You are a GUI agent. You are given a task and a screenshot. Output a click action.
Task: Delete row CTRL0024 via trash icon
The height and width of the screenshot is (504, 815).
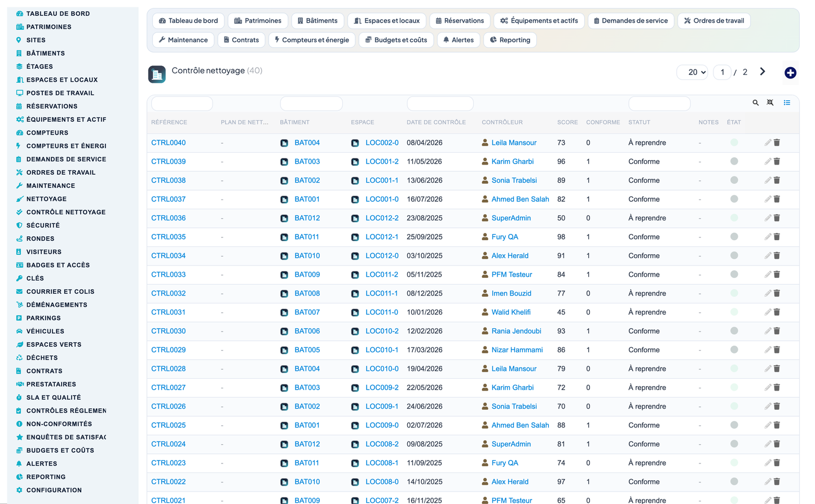click(x=777, y=444)
